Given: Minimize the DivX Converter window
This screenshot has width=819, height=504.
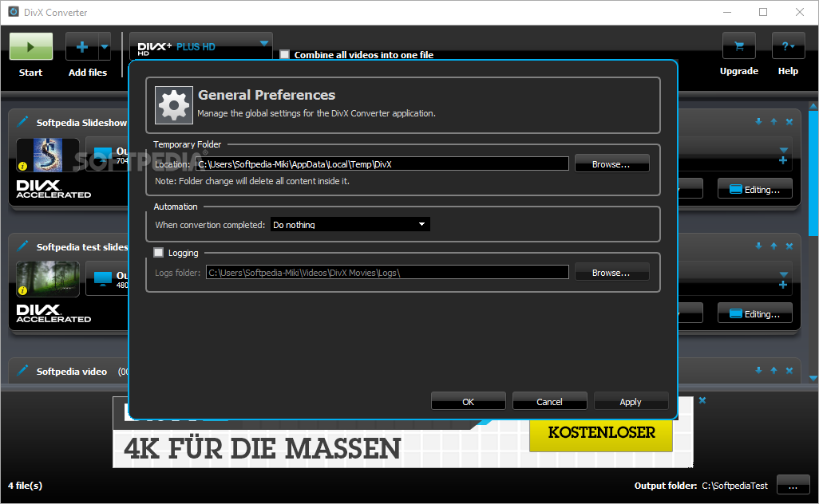Looking at the screenshot, I should click(727, 12).
